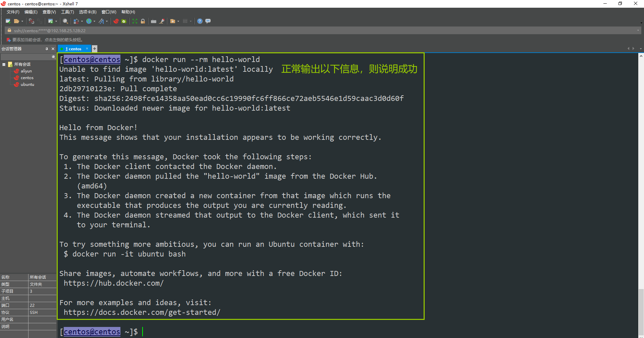Expand the new folder dropdown arrow
Screen dimensions: 644x338
pyautogui.click(x=178, y=21)
